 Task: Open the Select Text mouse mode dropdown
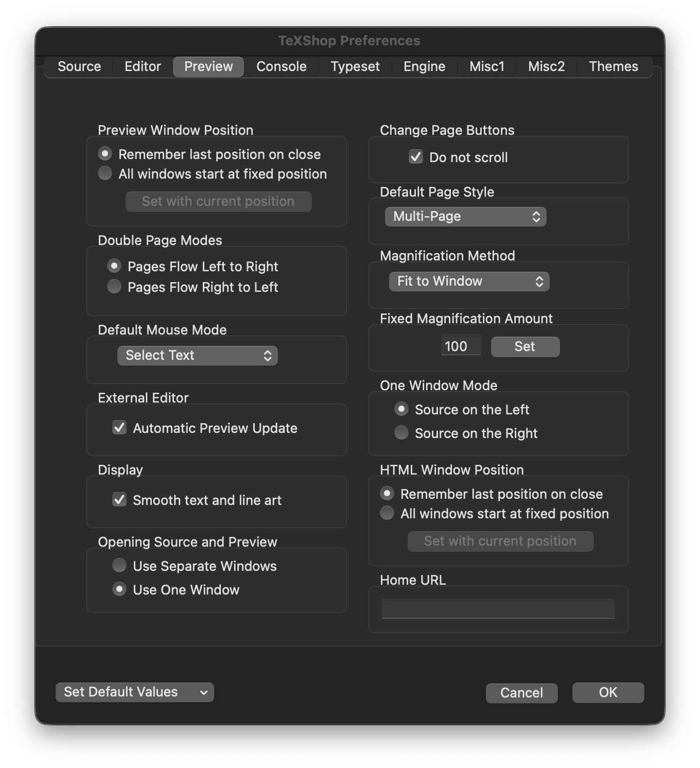[197, 356]
